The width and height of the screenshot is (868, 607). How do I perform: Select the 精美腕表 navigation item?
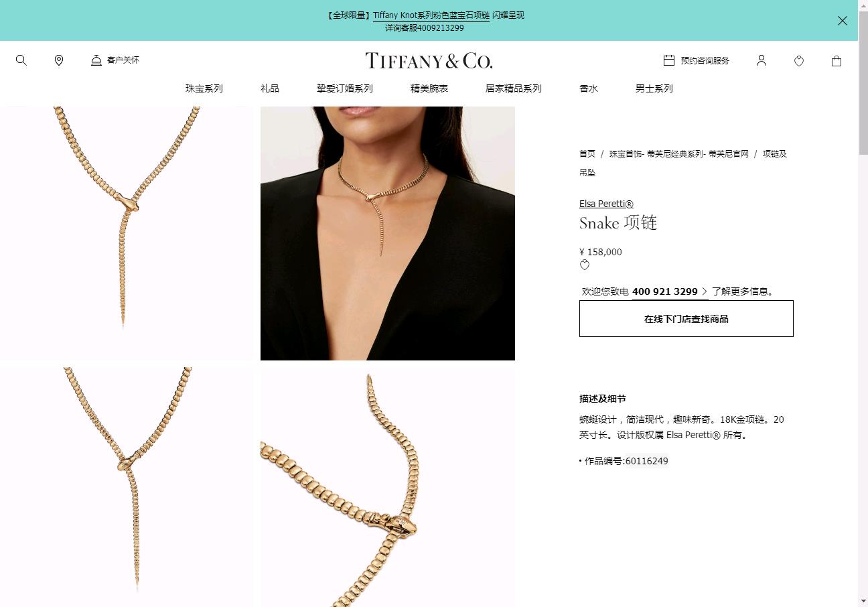(x=429, y=88)
